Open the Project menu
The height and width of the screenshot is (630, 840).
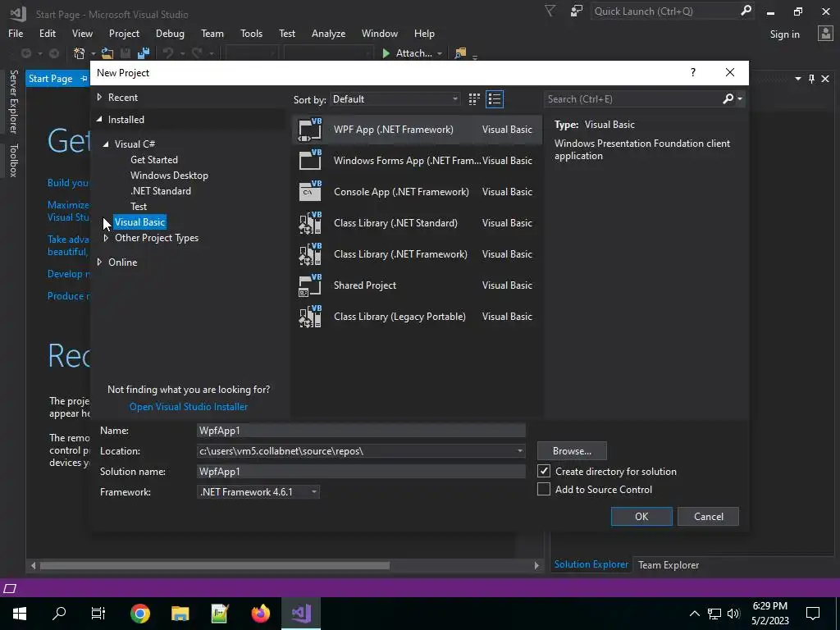[125, 33]
